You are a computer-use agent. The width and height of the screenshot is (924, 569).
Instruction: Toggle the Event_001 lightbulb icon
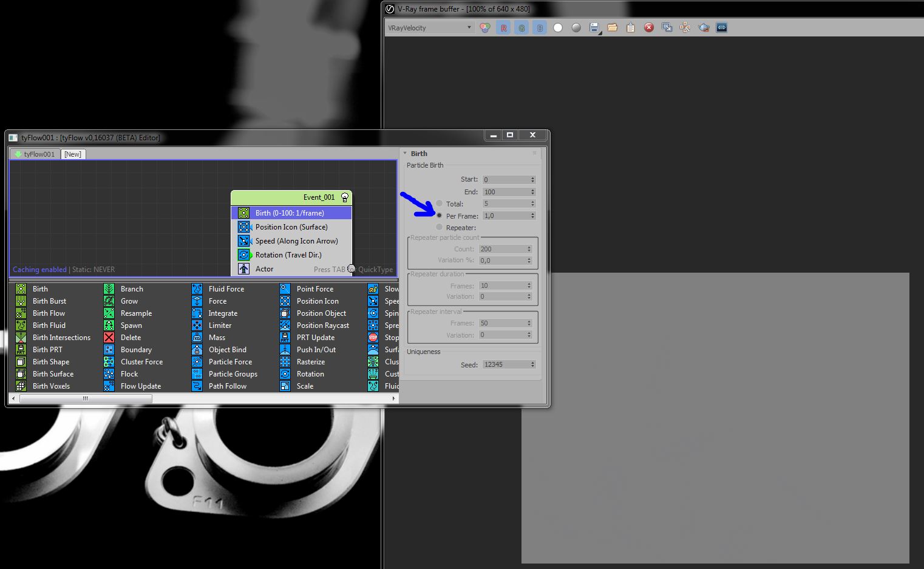345,197
